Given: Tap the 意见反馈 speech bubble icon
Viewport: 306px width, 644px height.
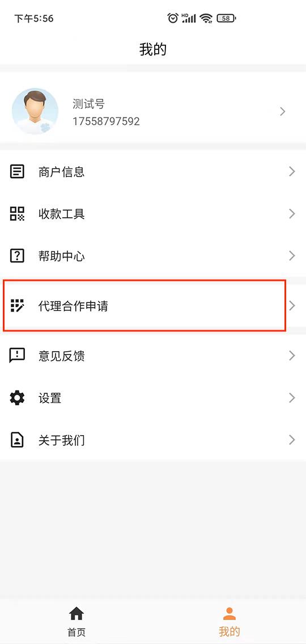Looking at the screenshot, I should click(17, 356).
